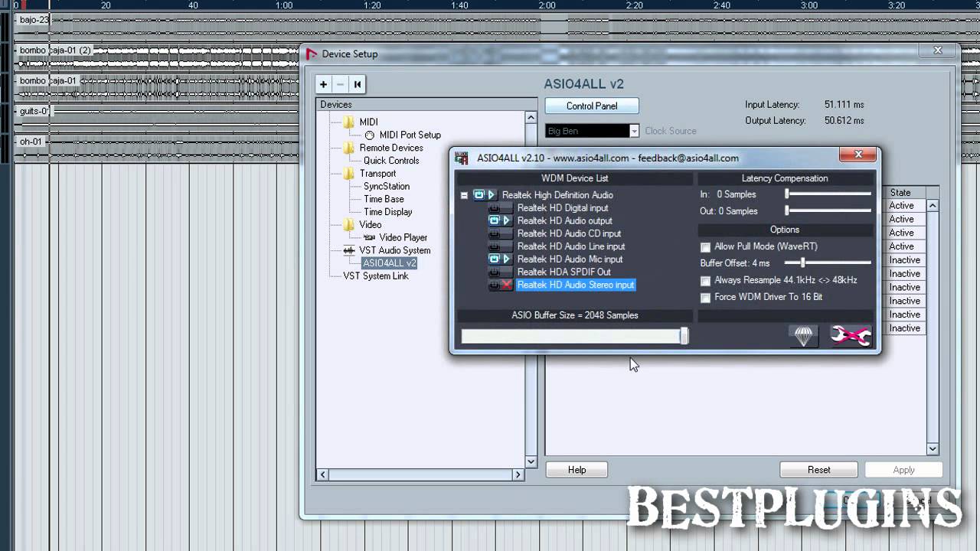
Task: Click the Remote Devices folder icon
Action: tap(349, 148)
